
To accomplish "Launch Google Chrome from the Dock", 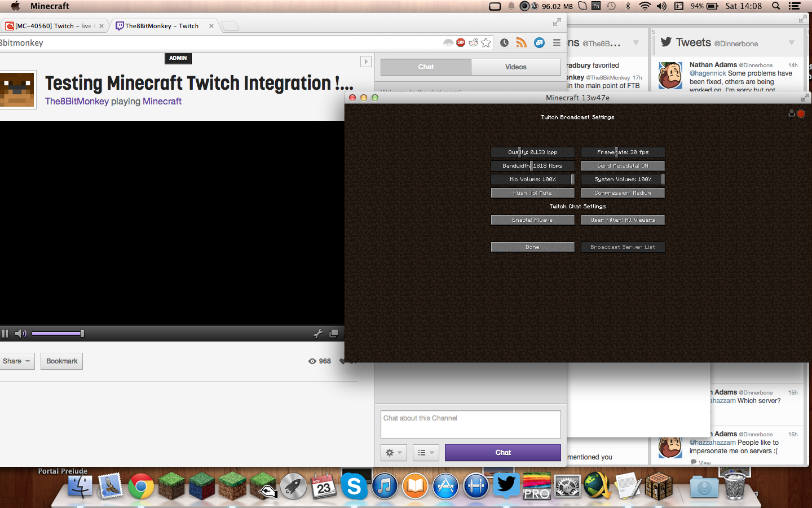I will click(x=141, y=486).
